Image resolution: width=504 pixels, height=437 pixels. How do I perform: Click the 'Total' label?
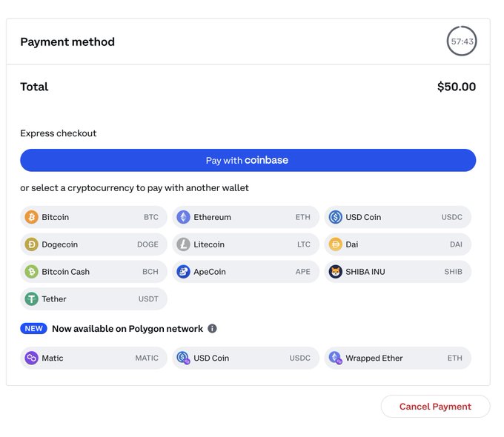(34, 87)
